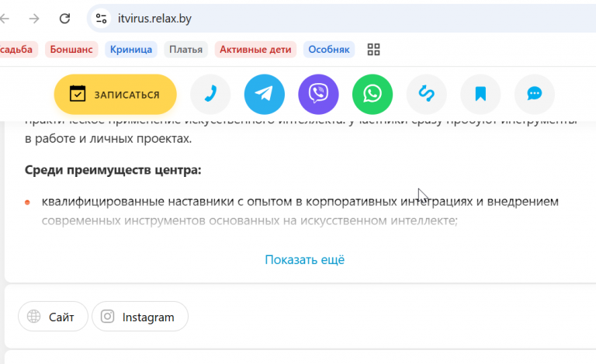Viewport: 596px width, 364px height.
Task: Click the blue route arrows icon
Action: (x=427, y=94)
